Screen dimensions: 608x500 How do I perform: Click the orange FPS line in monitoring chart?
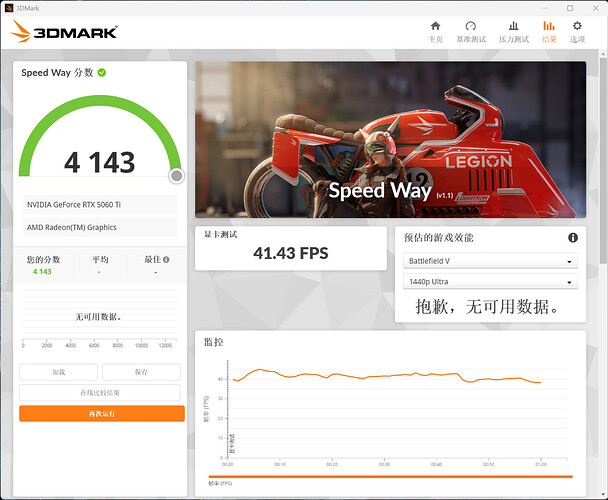386,375
